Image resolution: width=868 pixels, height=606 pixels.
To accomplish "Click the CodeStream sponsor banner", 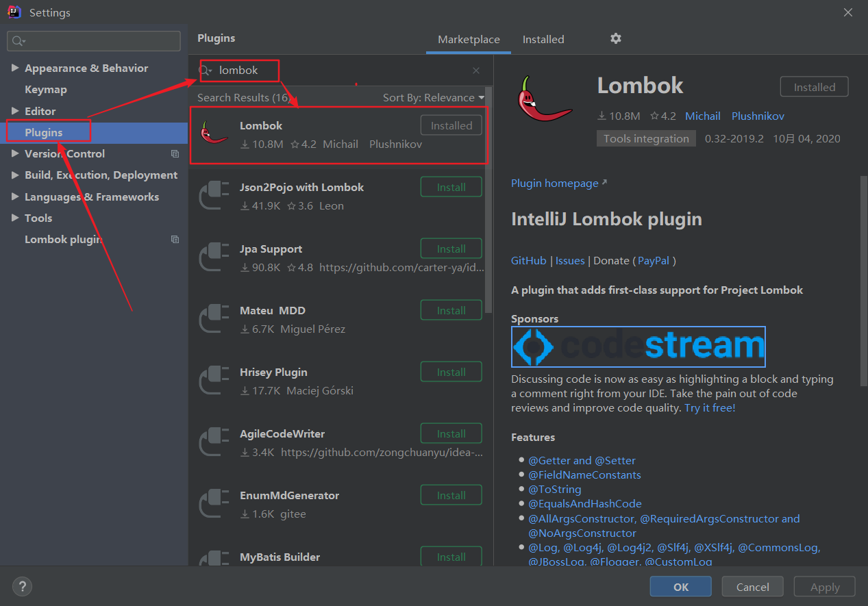I will (638, 346).
